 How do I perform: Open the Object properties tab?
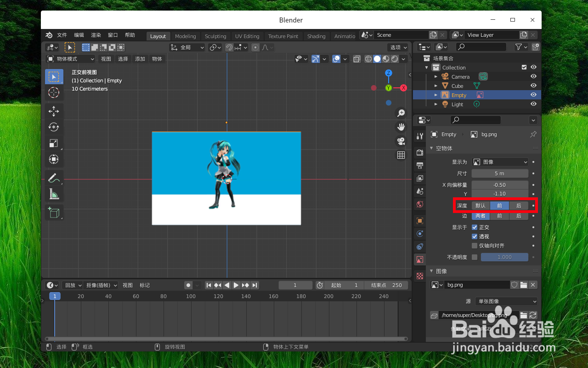click(x=419, y=221)
